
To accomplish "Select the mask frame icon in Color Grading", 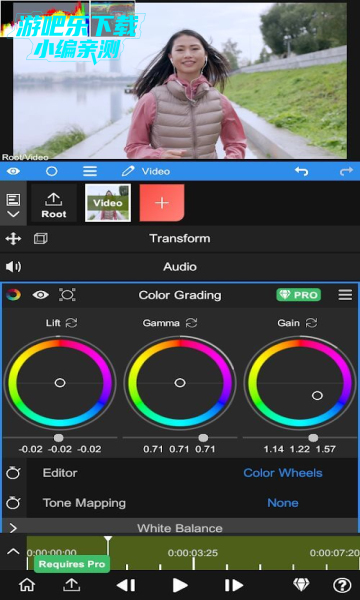I will pyautogui.click(x=67, y=295).
